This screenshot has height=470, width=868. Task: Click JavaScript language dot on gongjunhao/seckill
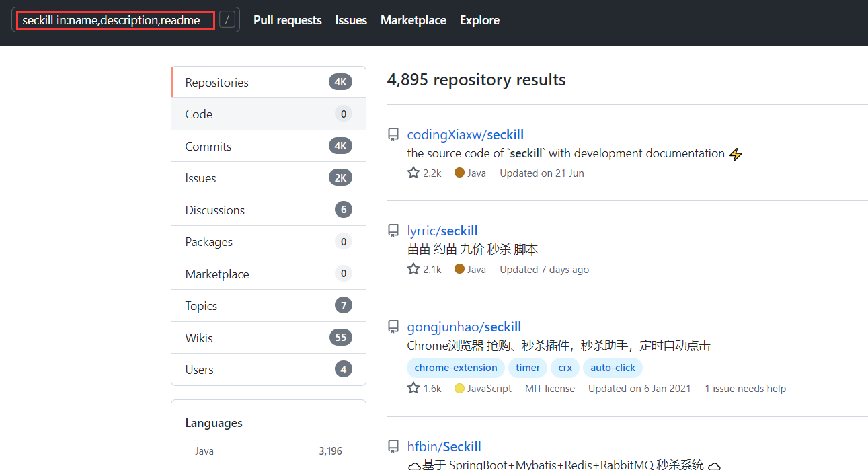459,388
